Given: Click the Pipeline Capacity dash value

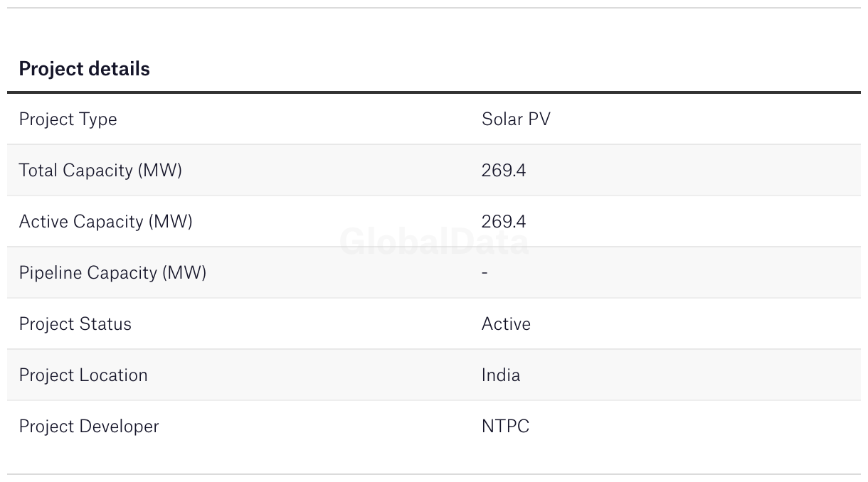Looking at the screenshot, I should [x=485, y=273].
